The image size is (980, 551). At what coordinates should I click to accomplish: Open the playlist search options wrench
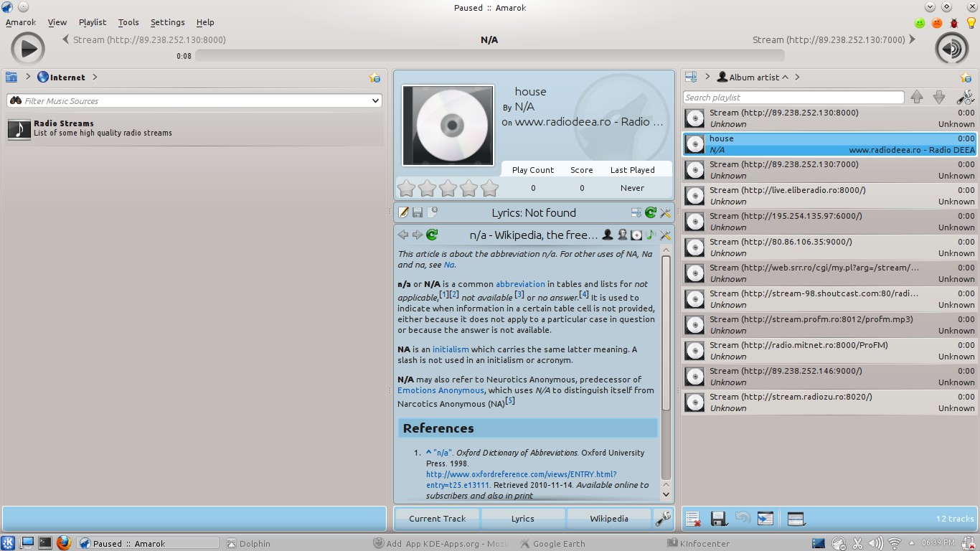tap(965, 98)
